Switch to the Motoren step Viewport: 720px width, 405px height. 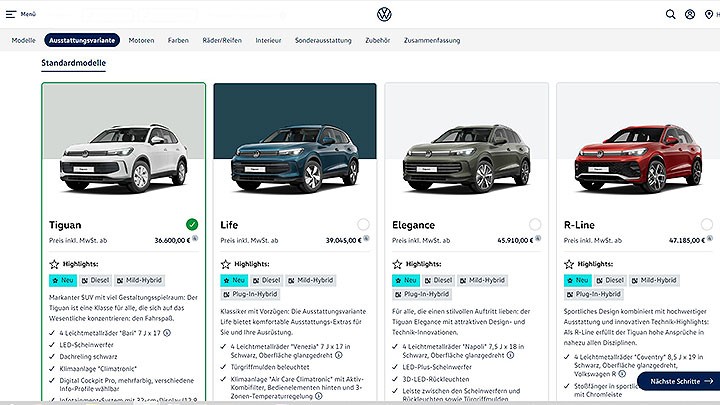point(141,40)
